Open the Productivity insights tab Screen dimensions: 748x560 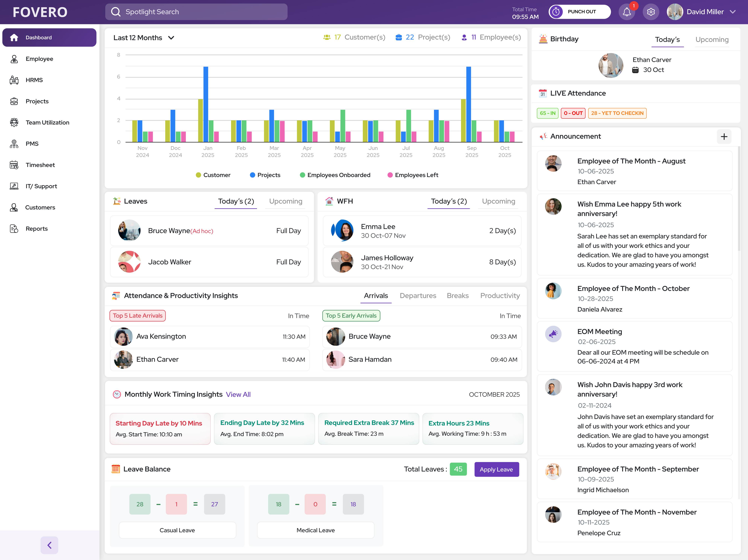[x=500, y=296]
